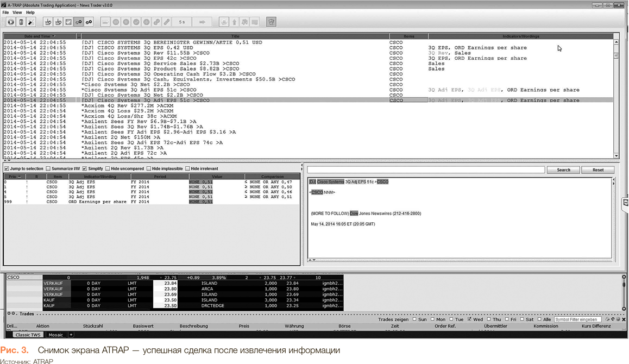Sort by the Prio column header
The width and height of the screenshot is (629, 364).
click(13, 177)
